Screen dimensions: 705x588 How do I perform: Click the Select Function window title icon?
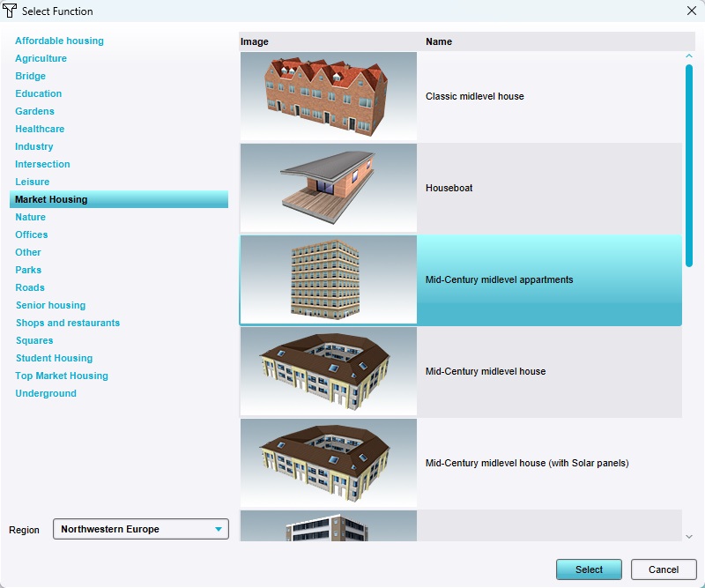11,11
